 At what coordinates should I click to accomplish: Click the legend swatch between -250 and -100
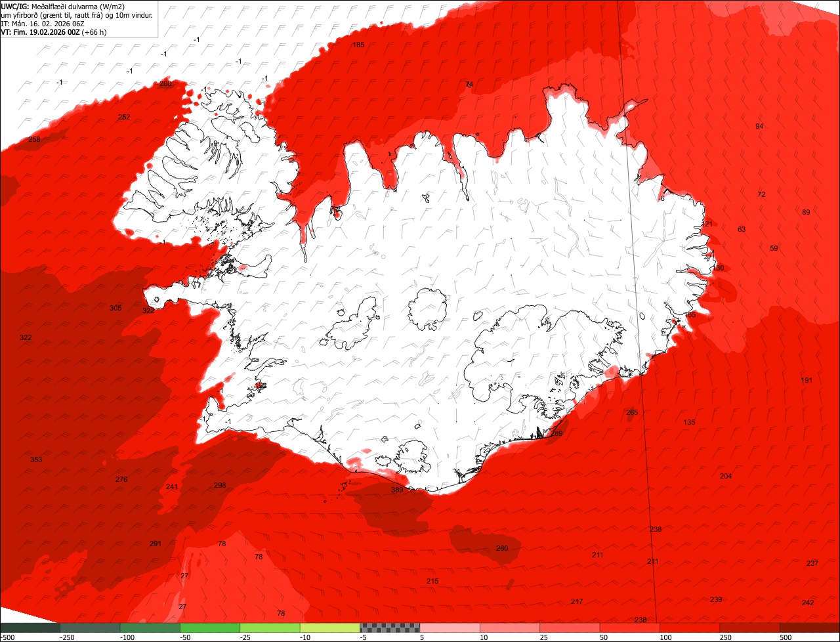90,628
